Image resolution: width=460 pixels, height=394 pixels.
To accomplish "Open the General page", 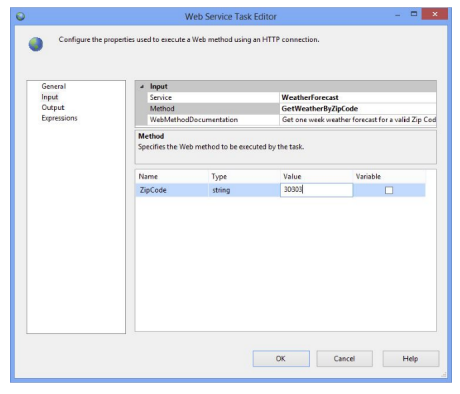I will pos(54,86).
